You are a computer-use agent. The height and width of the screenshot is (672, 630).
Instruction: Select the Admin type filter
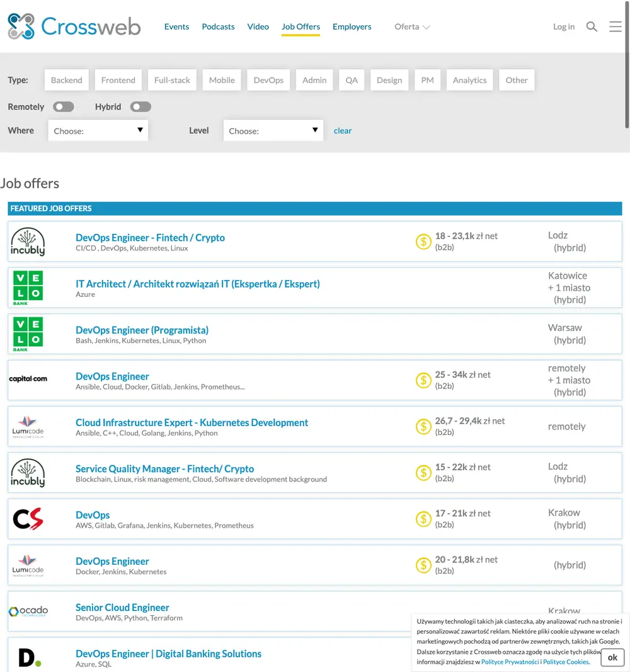tap(314, 80)
